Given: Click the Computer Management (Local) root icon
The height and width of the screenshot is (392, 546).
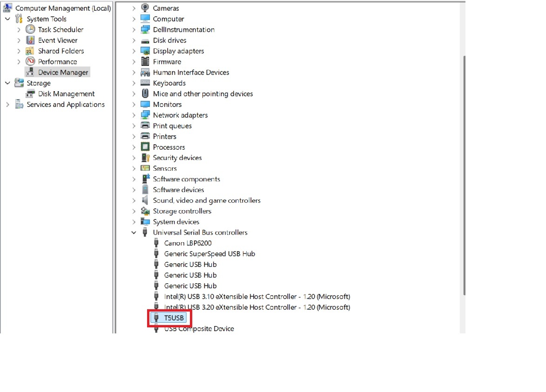Looking at the screenshot, I should point(7,8).
